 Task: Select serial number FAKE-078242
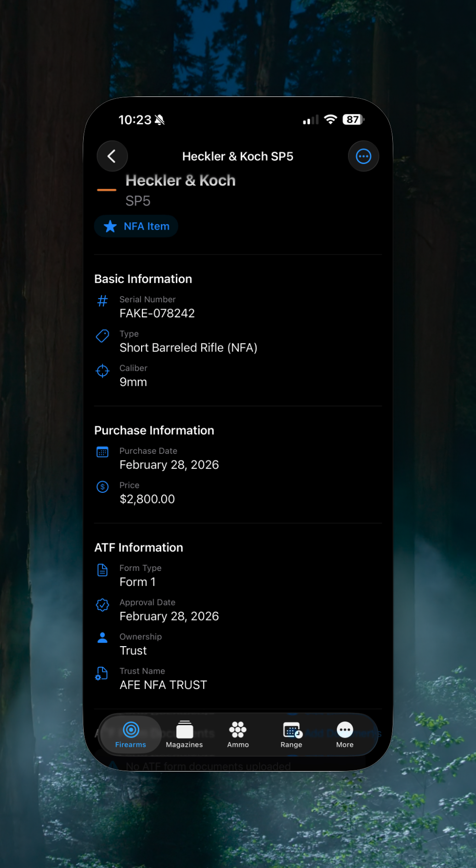pyautogui.click(x=157, y=313)
